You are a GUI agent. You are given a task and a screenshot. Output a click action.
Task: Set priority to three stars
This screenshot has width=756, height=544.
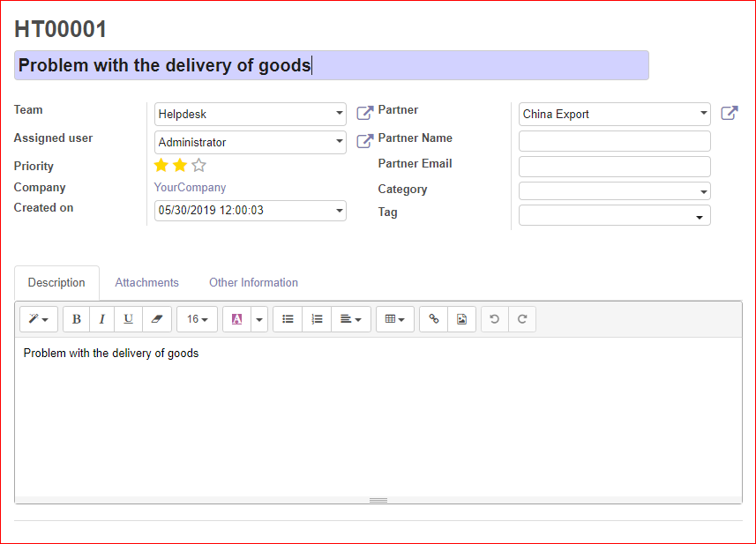coord(198,165)
